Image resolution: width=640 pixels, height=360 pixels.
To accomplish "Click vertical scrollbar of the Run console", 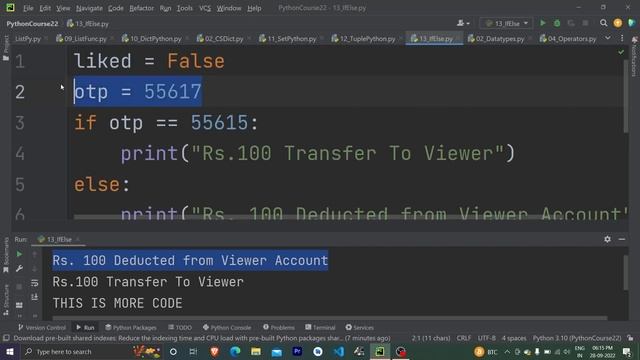I will (x=626, y=273).
